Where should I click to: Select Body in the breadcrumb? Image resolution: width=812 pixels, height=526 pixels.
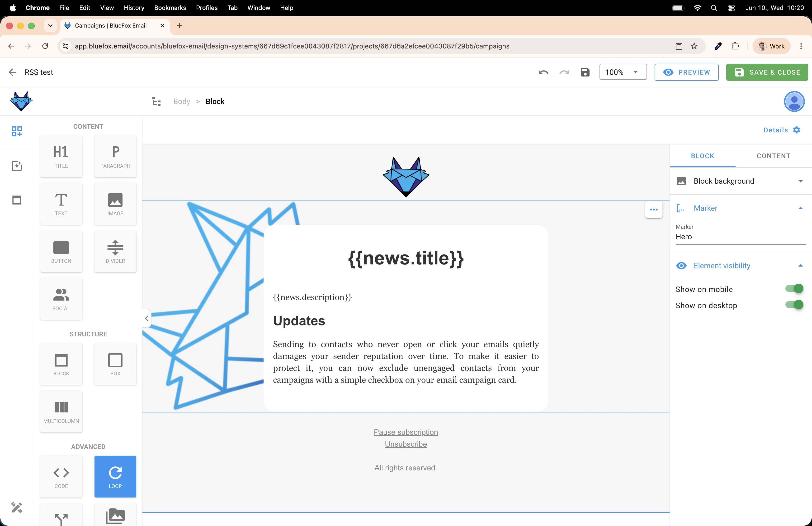pyautogui.click(x=181, y=102)
